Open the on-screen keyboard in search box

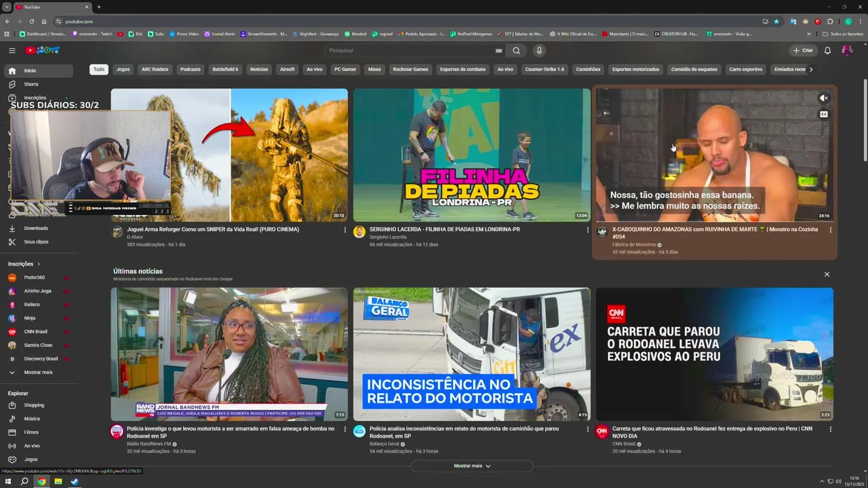click(x=498, y=50)
